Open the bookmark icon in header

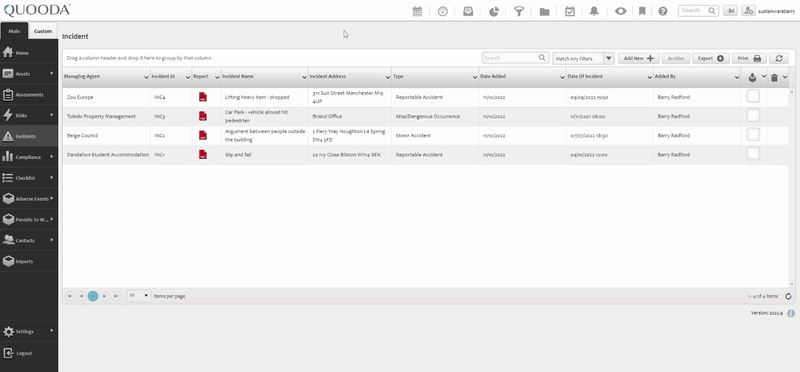(642, 11)
